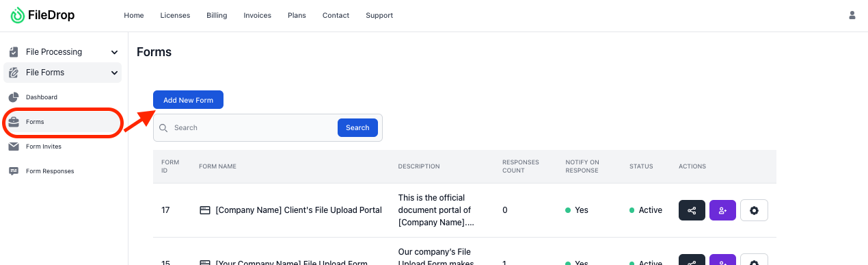This screenshot has height=265, width=868.
Task: Click the Form Responses chat icon
Action: point(14,171)
